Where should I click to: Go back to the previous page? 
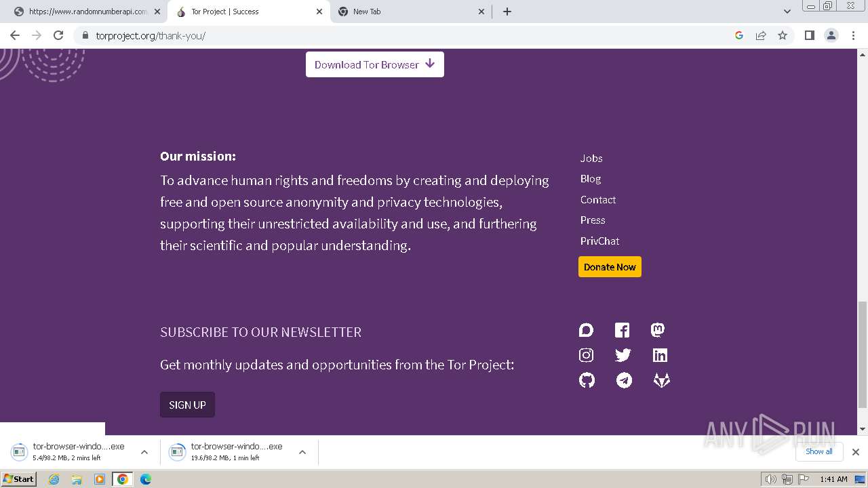coord(15,35)
